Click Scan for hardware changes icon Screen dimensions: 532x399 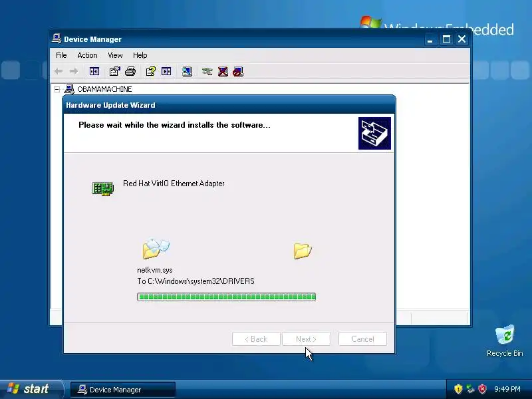point(187,71)
